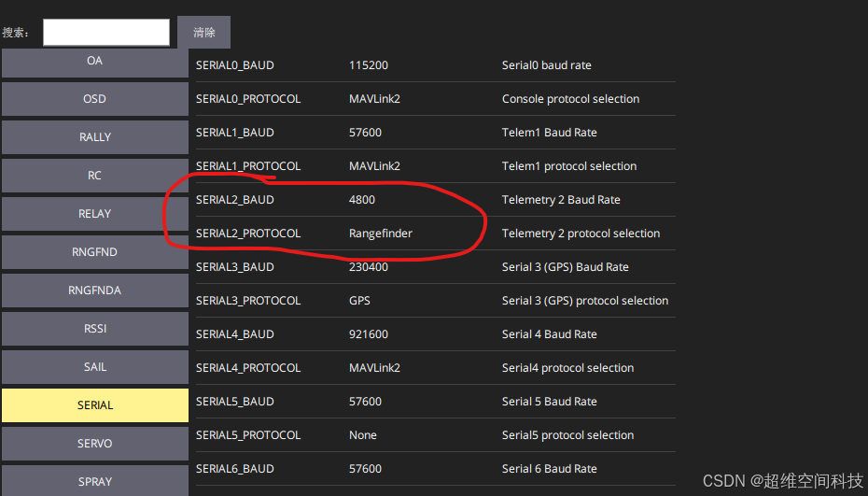The height and width of the screenshot is (496, 868).
Task: Select the SAIL parameter group
Action: click(x=94, y=367)
